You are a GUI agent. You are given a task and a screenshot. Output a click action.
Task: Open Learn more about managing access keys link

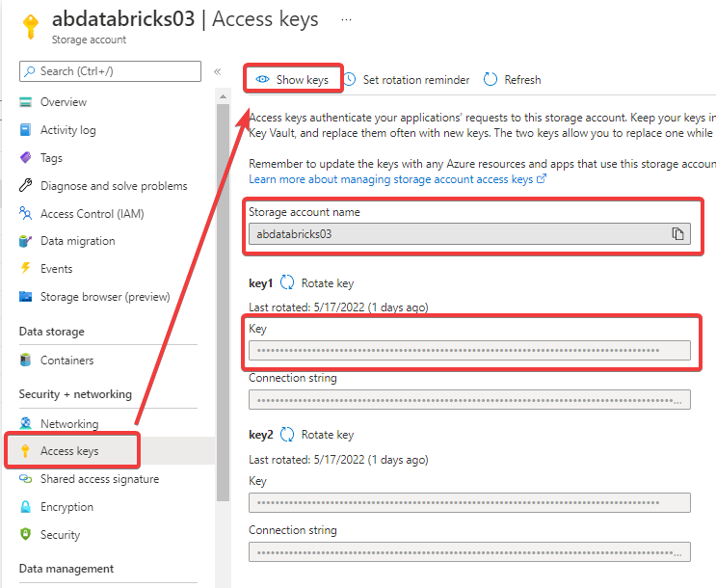click(x=397, y=179)
